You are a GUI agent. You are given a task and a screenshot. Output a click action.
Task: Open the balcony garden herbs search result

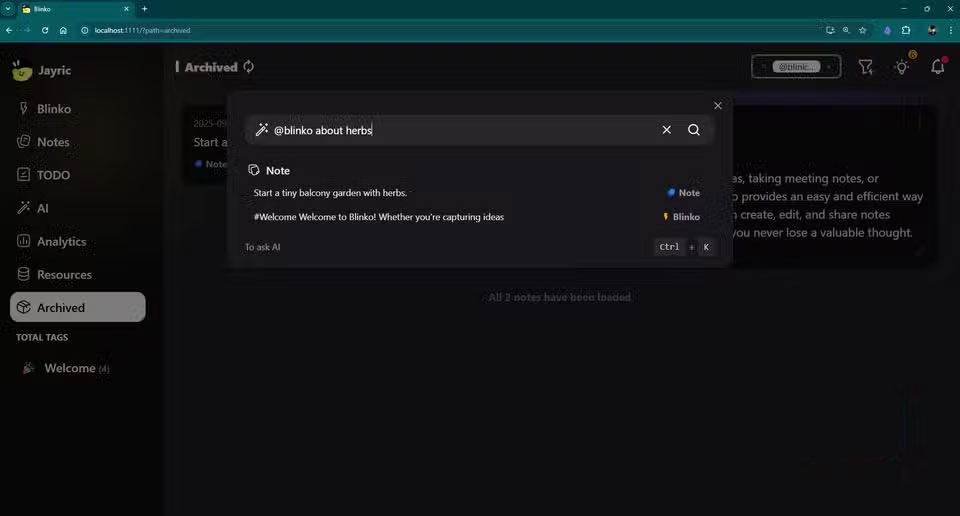click(330, 193)
